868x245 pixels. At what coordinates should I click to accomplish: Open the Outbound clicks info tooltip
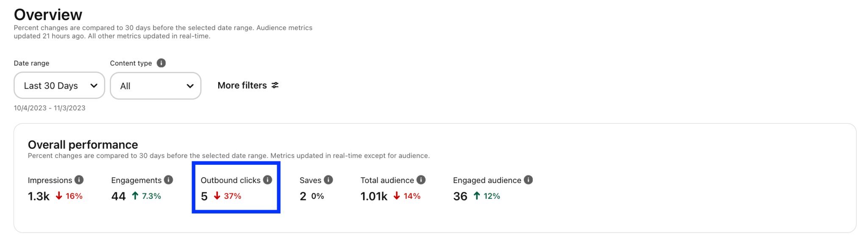click(267, 180)
